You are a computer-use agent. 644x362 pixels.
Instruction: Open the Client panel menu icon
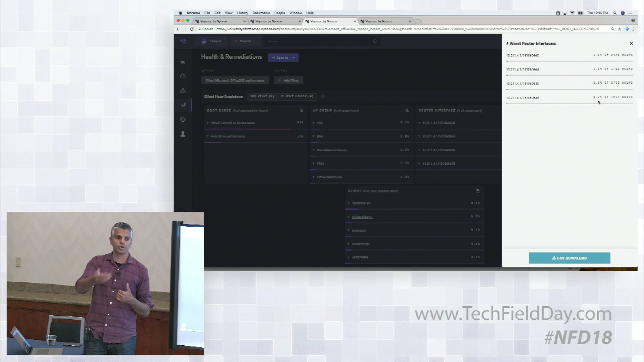[478, 191]
